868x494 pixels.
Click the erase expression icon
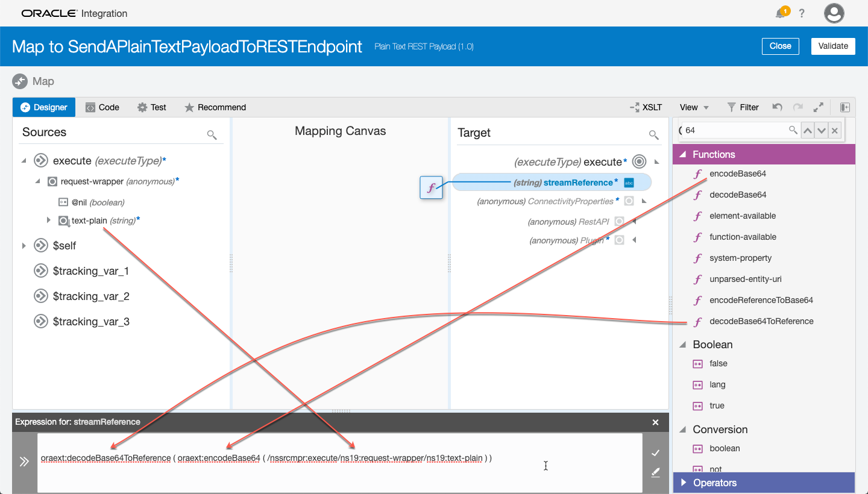(x=656, y=473)
